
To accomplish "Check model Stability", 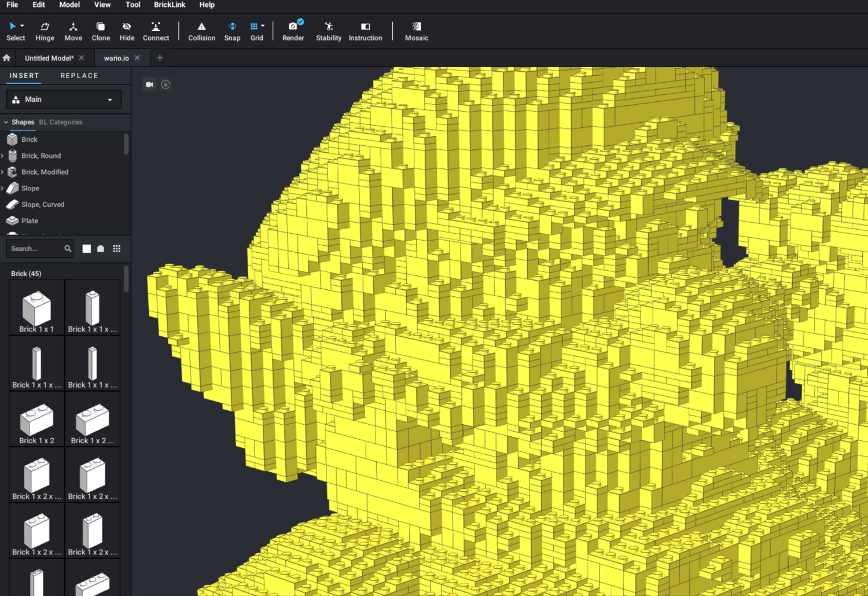I will pos(329,31).
